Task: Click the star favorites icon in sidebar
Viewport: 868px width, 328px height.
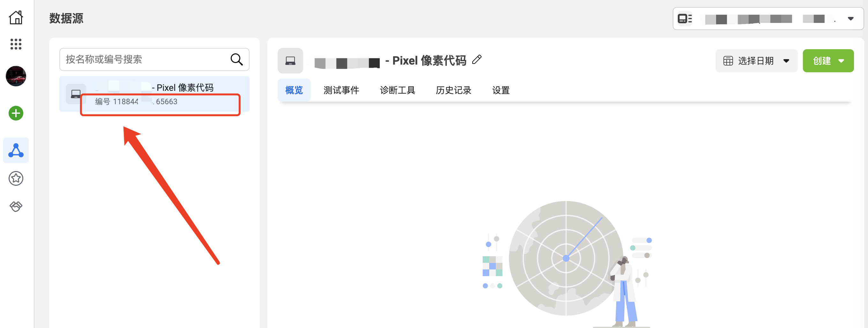Action: point(16,178)
